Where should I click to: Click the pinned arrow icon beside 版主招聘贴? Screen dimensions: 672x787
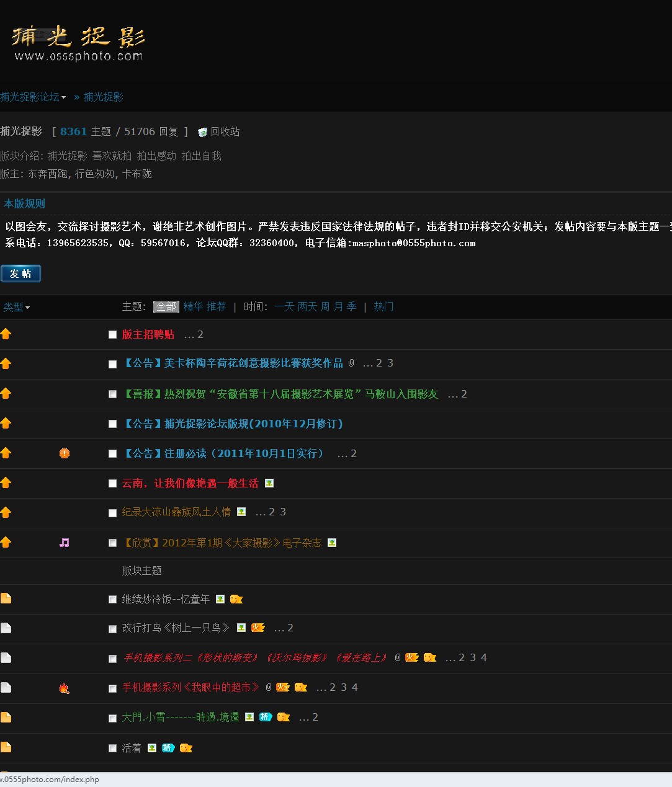pyautogui.click(x=6, y=334)
